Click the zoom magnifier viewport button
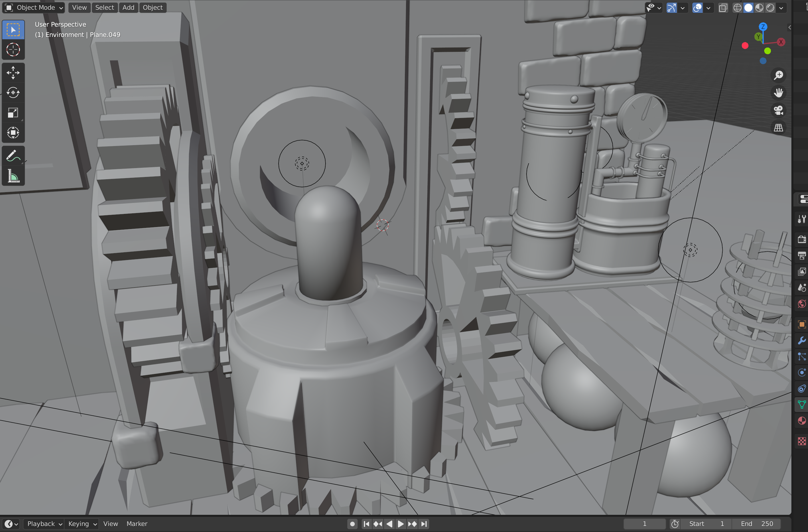 (779, 75)
